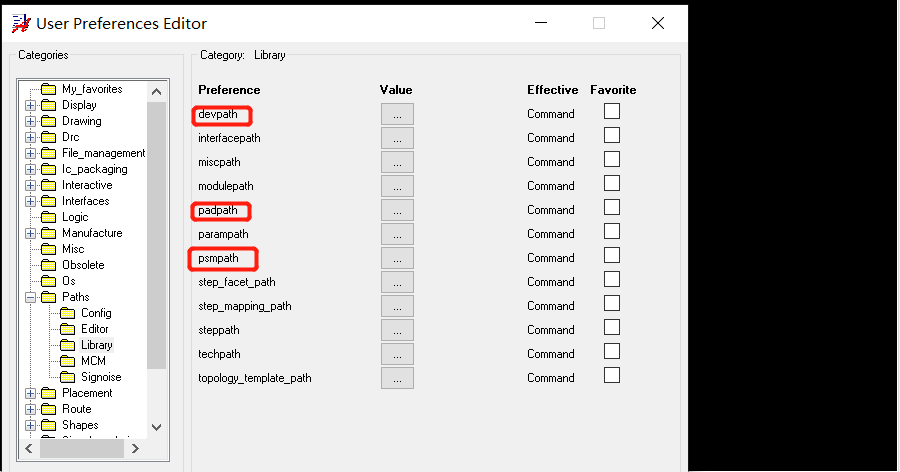Select the Placement category

pos(86,393)
